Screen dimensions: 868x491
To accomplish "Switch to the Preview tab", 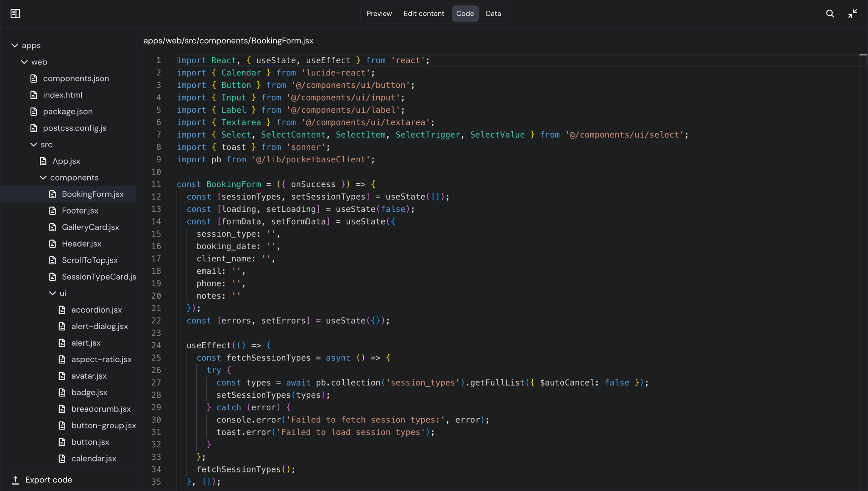I will 379,14.
